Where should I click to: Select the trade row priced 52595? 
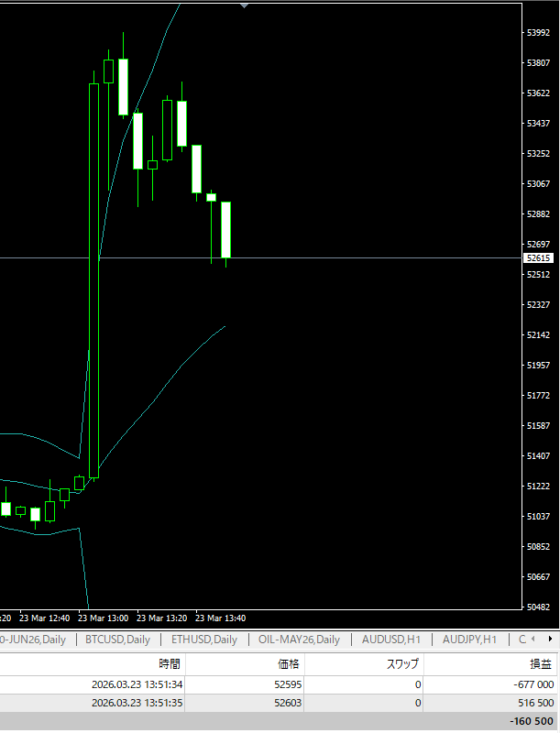pos(275,684)
